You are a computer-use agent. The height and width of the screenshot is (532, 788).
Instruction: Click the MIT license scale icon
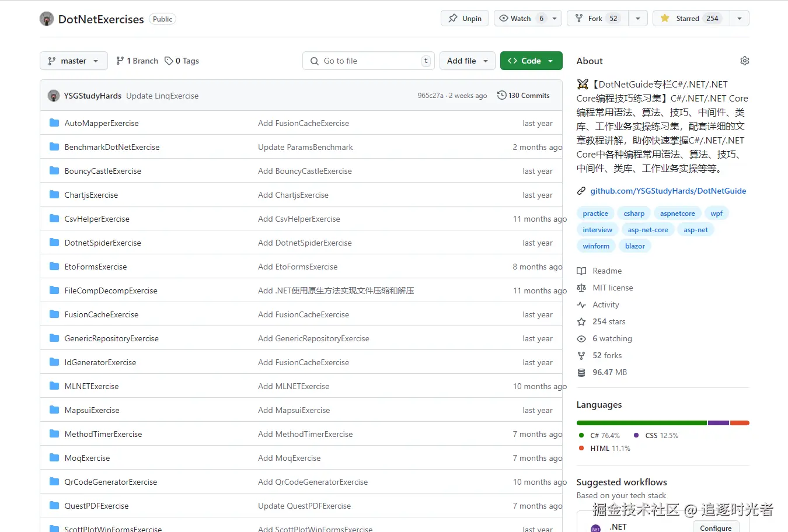[x=581, y=288]
